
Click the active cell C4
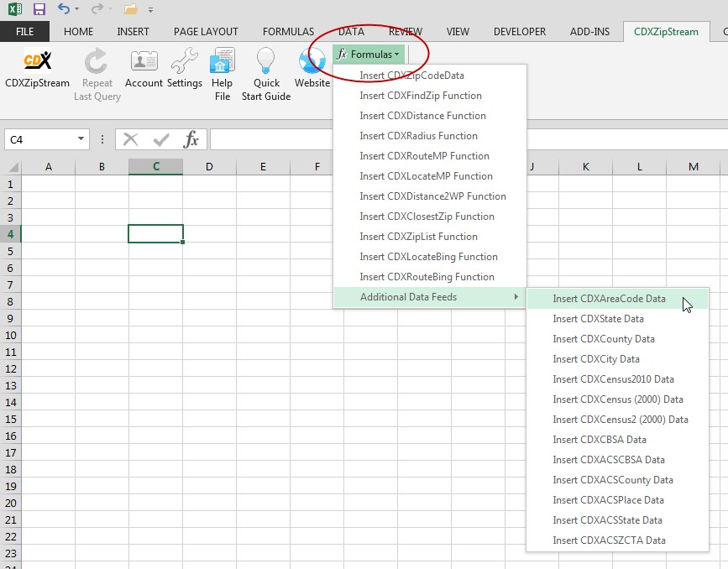155,234
